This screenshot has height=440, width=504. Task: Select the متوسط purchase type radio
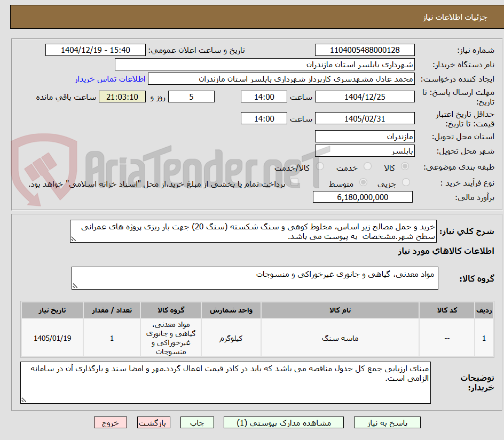click(363, 182)
